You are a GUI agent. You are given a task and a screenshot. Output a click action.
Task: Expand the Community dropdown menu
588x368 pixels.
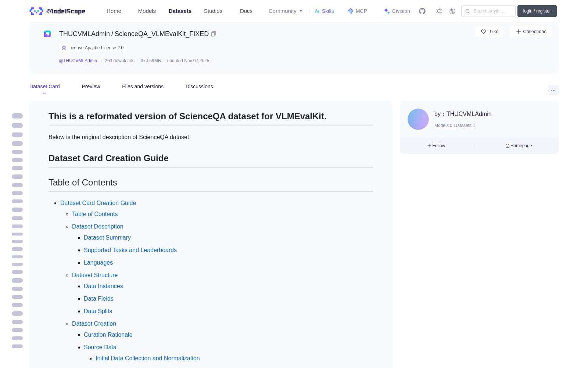coord(286,11)
